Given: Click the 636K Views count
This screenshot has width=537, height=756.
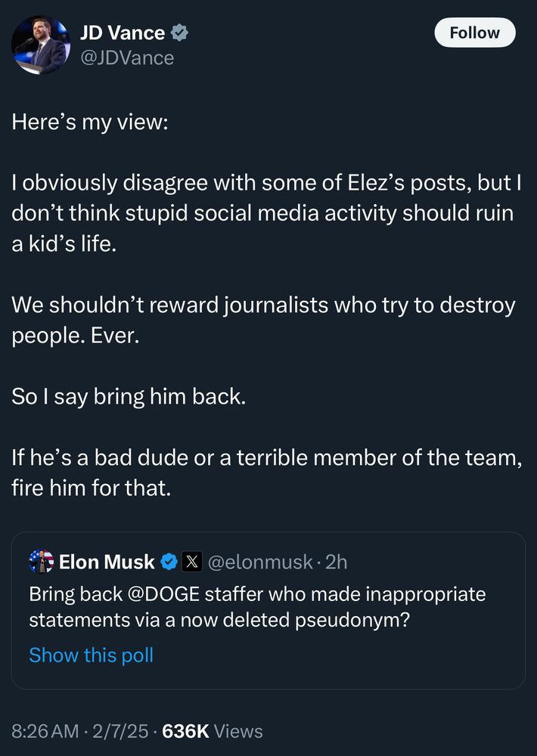Looking at the screenshot, I should pyautogui.click(x=213, y=731).
